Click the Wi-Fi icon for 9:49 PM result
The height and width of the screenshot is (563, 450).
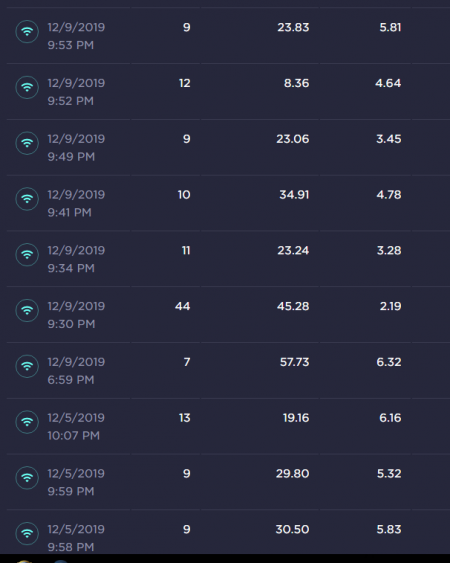[x=27, y=143]
